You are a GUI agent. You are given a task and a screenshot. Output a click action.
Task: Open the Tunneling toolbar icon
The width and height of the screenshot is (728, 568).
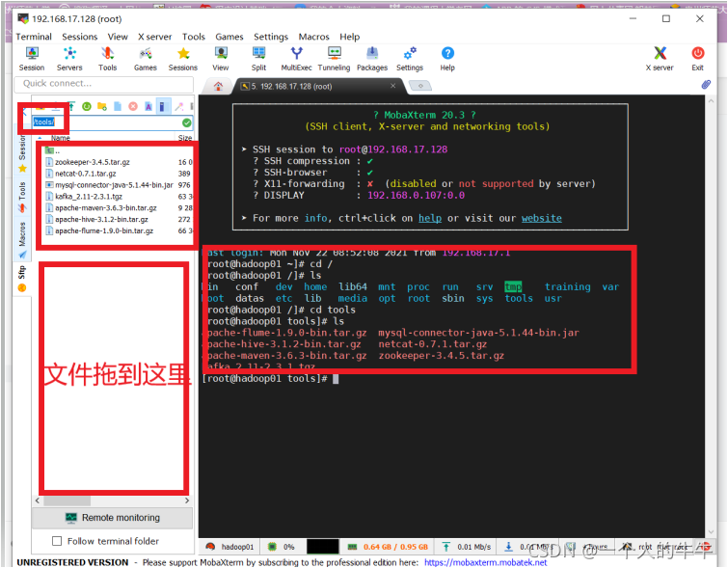pos(334,59)
